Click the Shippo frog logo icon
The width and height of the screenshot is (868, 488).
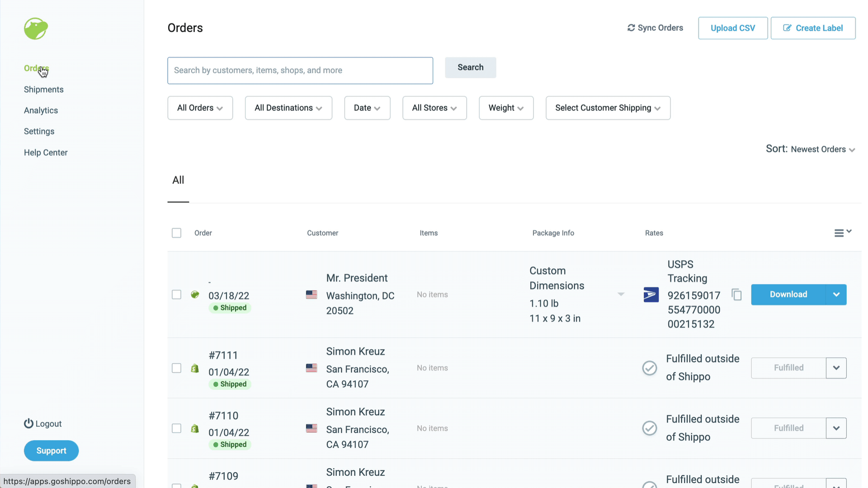coord(36,28)
